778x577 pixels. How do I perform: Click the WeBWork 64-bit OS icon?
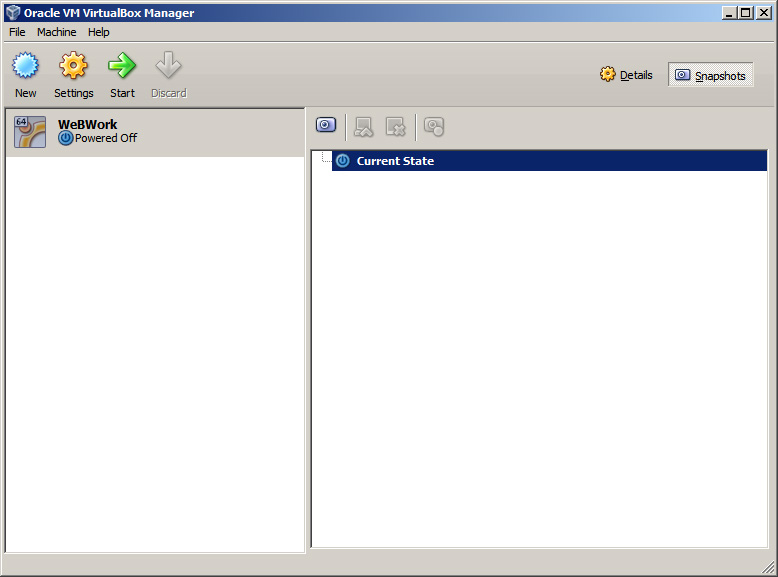pyautogui.click(x=30, y=132)
